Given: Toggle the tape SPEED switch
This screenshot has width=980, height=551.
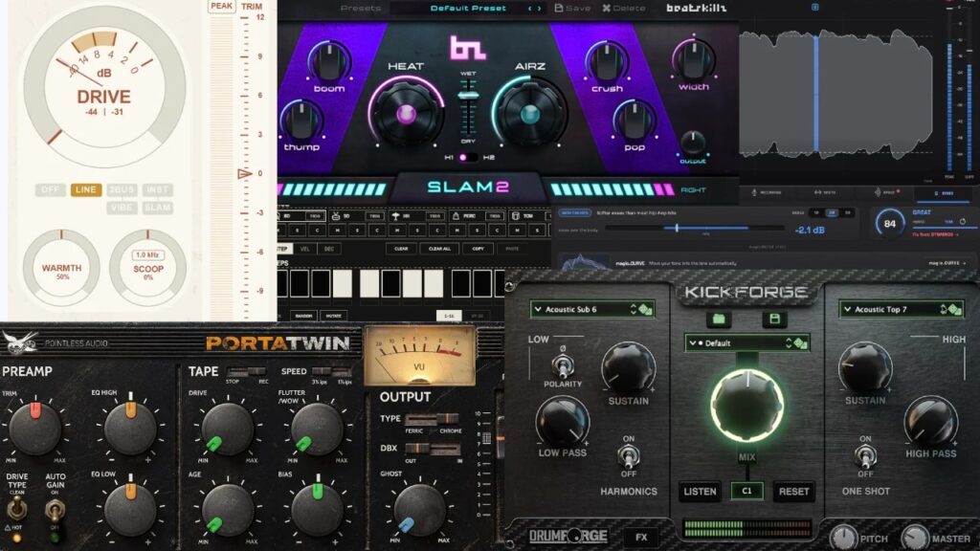Looking at the screenshot, I should point(331,371).
